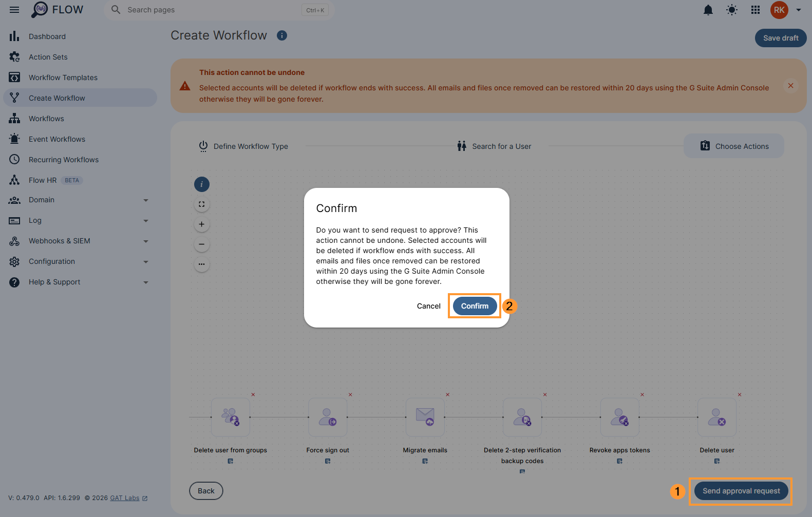Expand the Configuration menu arrow

click(146, 262)
